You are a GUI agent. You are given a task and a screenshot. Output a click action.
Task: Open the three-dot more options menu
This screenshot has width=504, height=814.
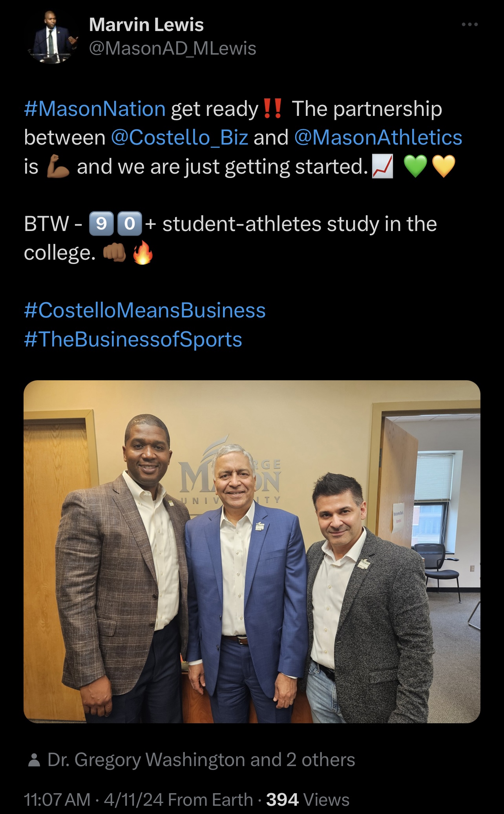[469, 24]
